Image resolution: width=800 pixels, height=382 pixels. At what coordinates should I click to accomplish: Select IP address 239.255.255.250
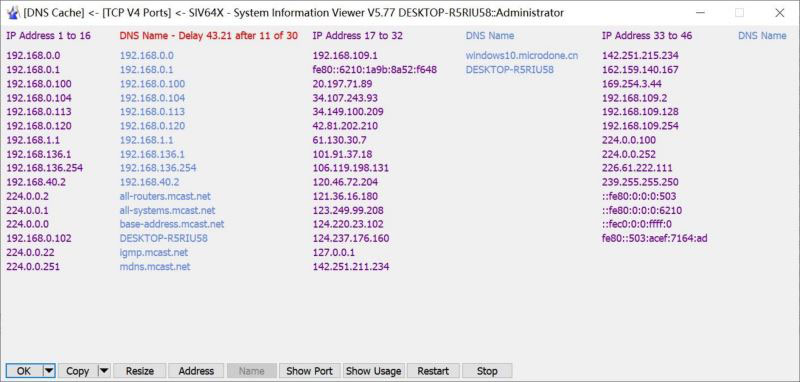pos(640,182)
